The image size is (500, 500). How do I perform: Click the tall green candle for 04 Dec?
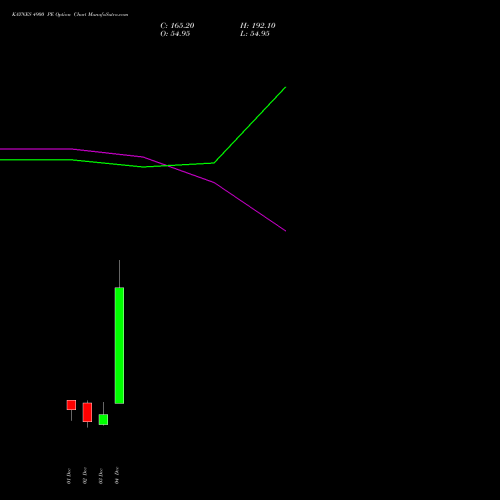point(119,345)
